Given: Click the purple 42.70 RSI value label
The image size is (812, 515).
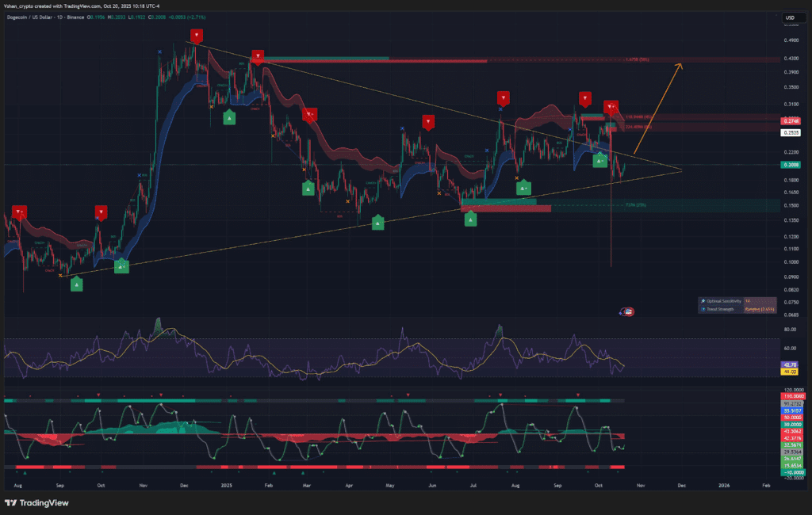Looking at the screenshot, I should pyautogui.click(x=790, y=365).
